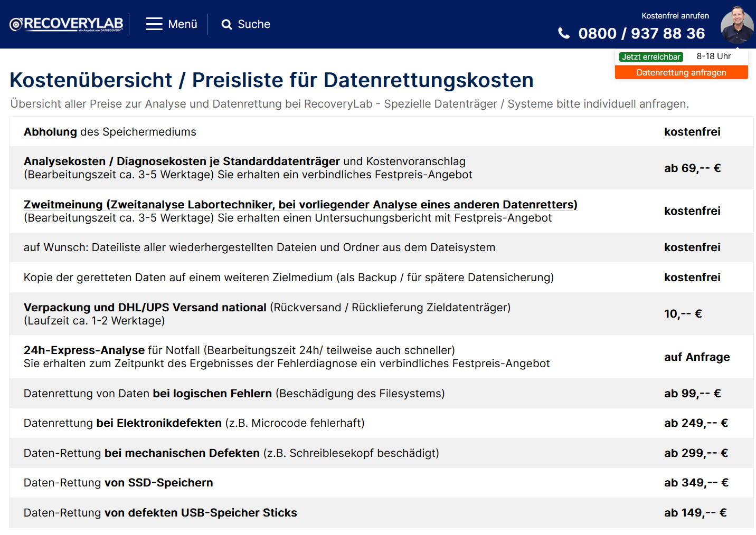Click the Dateiliste aller wiederhergestellten Dateien row
756x535 pixels.
[381, 247]
